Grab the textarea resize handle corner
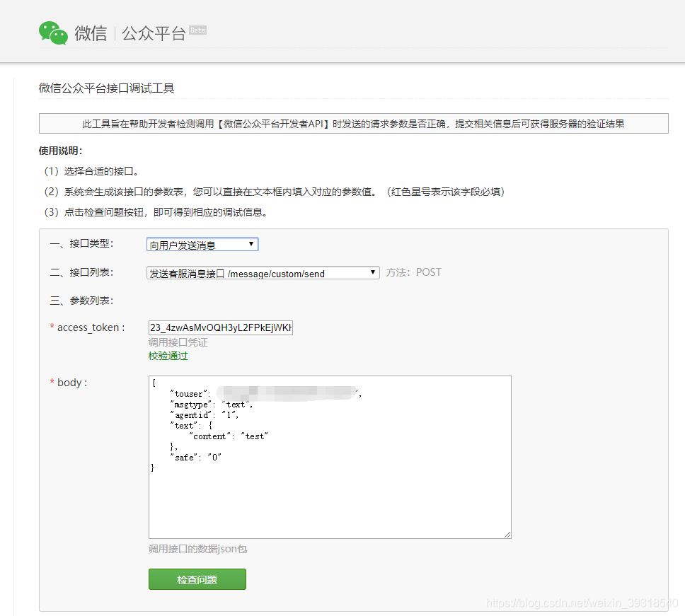This screenshot has height=616, width=685. [507, 535]
